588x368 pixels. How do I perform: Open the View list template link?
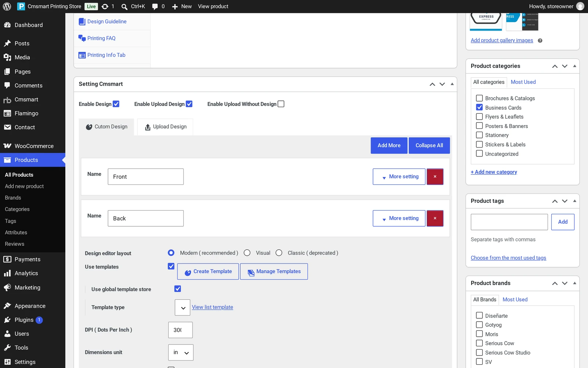point(212,307)
